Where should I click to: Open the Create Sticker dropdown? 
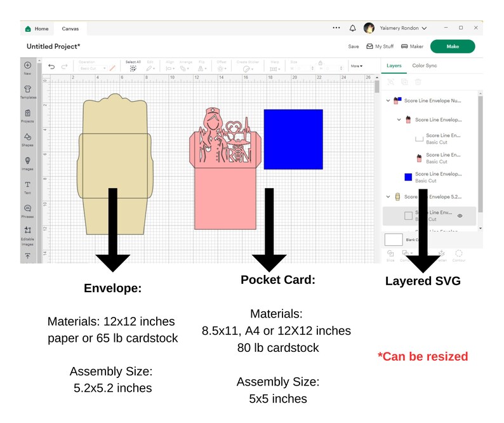tap(248, 69)
